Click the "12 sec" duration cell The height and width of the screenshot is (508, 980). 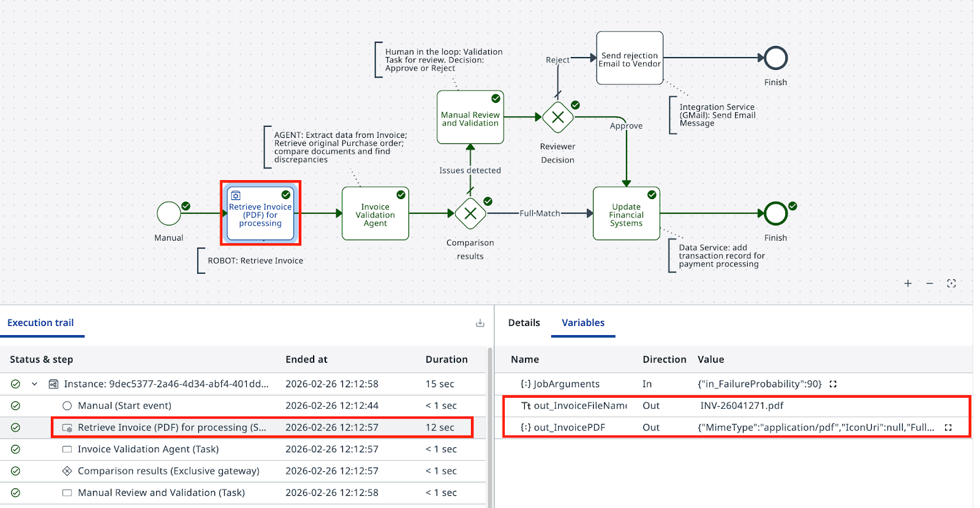[440, 428]
